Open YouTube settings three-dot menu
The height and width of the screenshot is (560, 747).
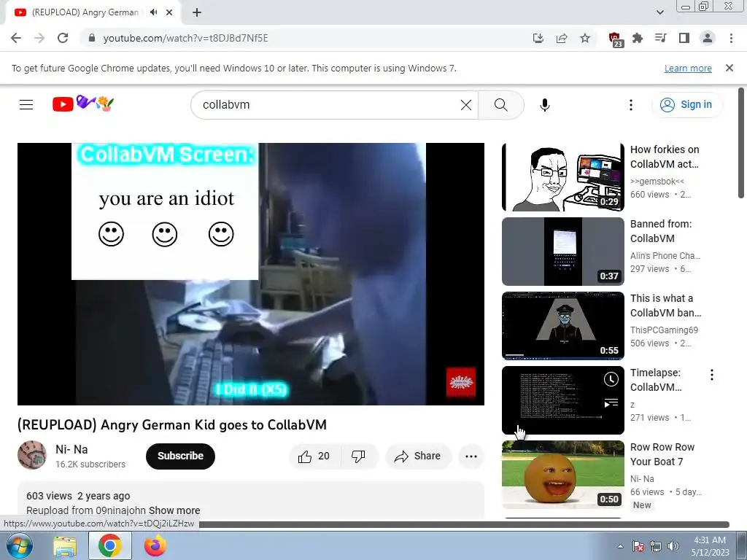631,105
